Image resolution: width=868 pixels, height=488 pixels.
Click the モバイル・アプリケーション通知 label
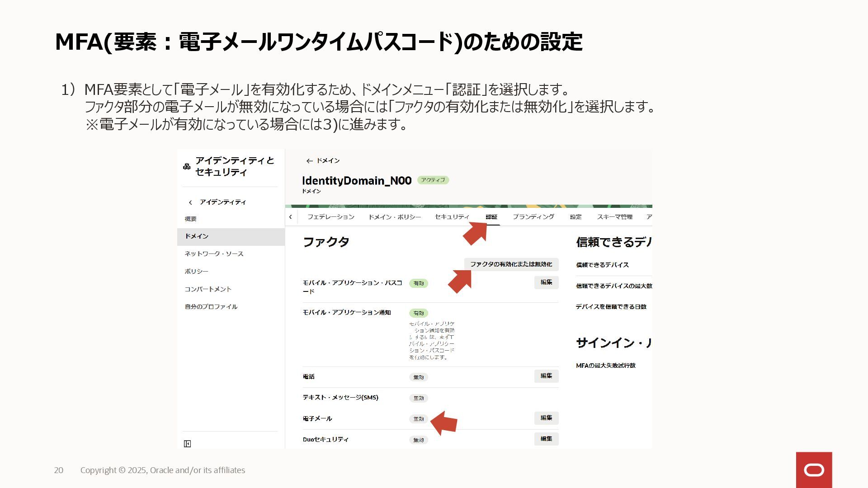point(347,313)
